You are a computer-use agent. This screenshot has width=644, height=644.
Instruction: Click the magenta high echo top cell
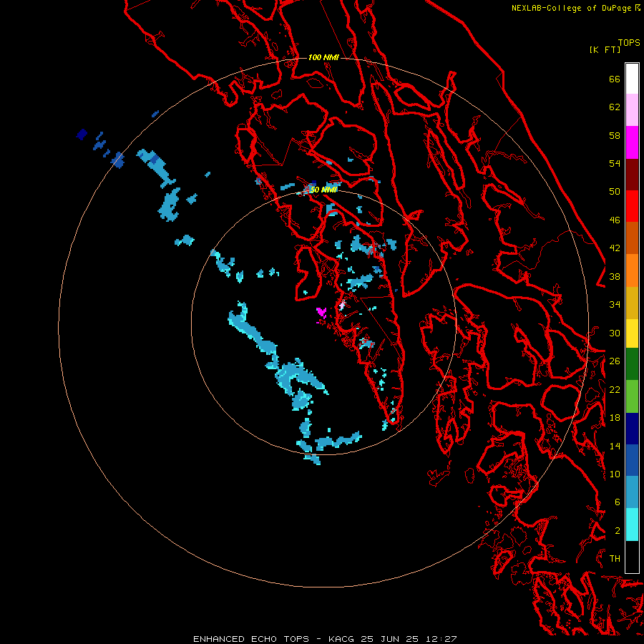tap(321, 313)
